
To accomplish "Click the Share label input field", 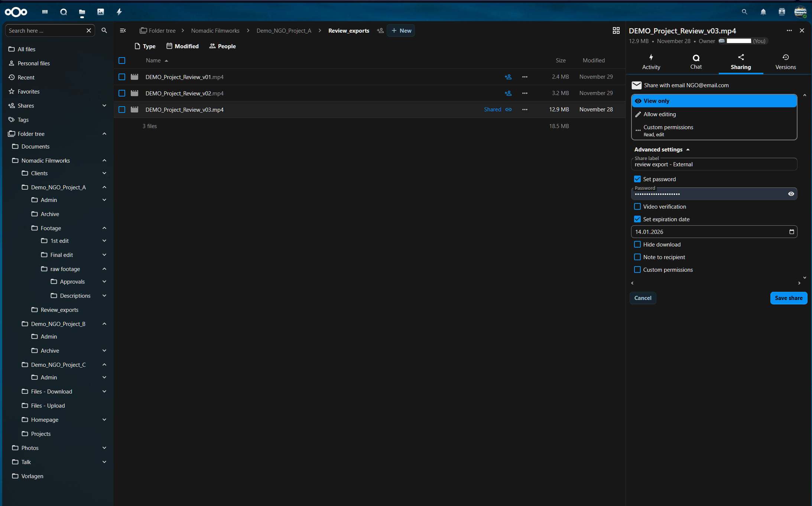I will 713,164.
